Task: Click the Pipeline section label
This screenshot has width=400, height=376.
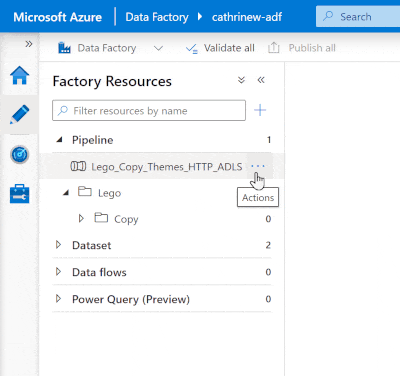Action: (93, 140)
